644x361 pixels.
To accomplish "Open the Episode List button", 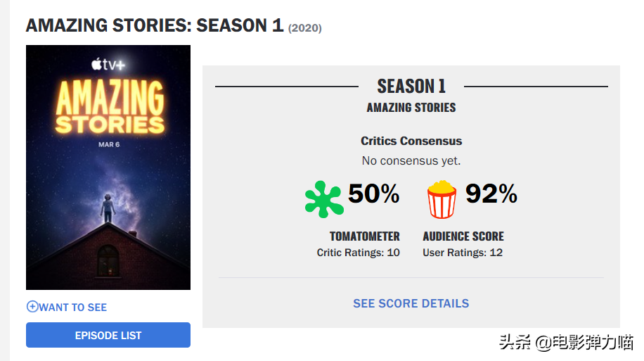I will pyautogui.click(x=108, y=336).
